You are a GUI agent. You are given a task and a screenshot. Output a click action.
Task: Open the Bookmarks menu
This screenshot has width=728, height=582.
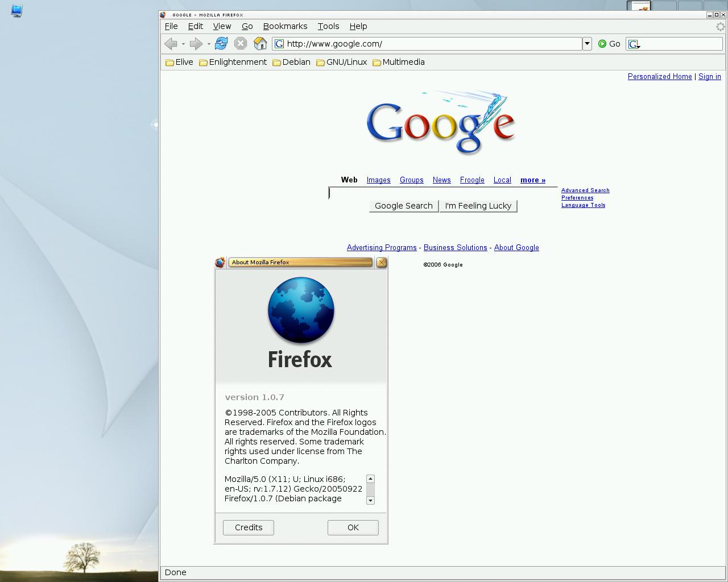[x=285, y=26]
